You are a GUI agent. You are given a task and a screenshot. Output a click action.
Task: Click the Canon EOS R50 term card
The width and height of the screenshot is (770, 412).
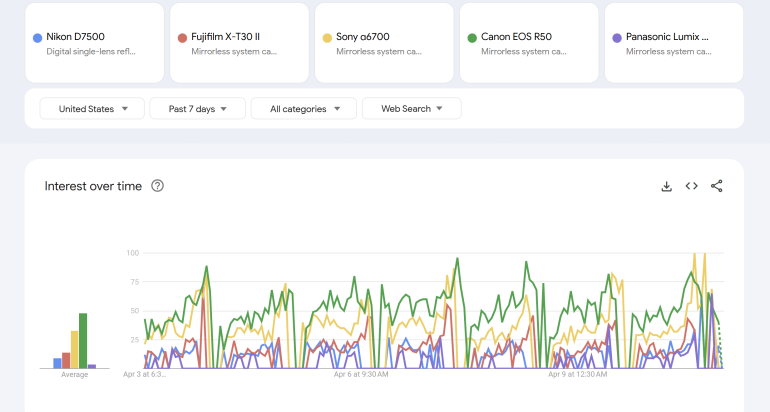[x=529, y=43]
